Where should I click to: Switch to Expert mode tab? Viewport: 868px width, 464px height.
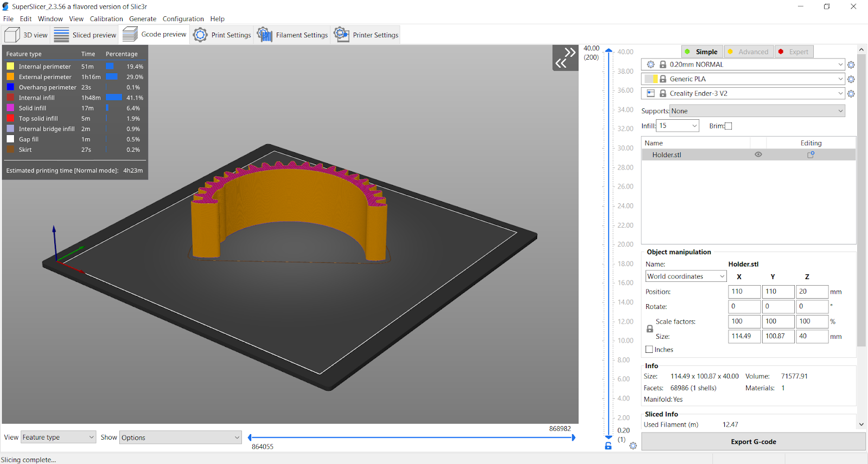pyautogui.click(x=794, y=52)
